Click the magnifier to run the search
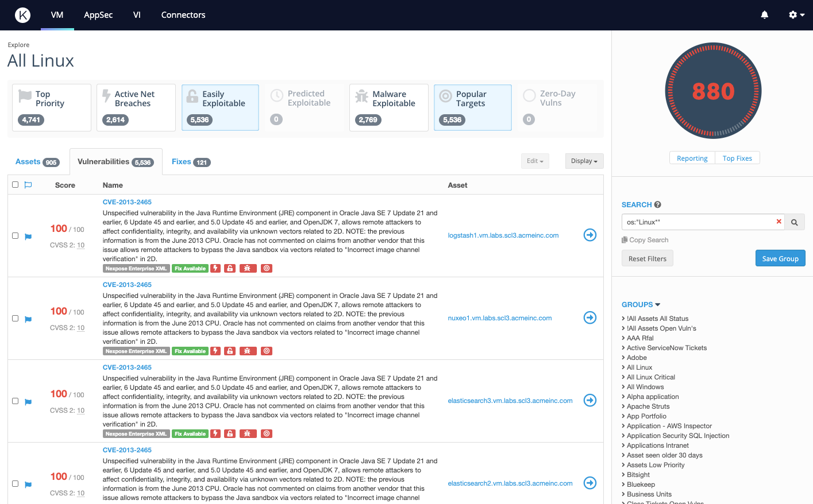The height and width of the screenshot is (504, 813). (795, 222)
